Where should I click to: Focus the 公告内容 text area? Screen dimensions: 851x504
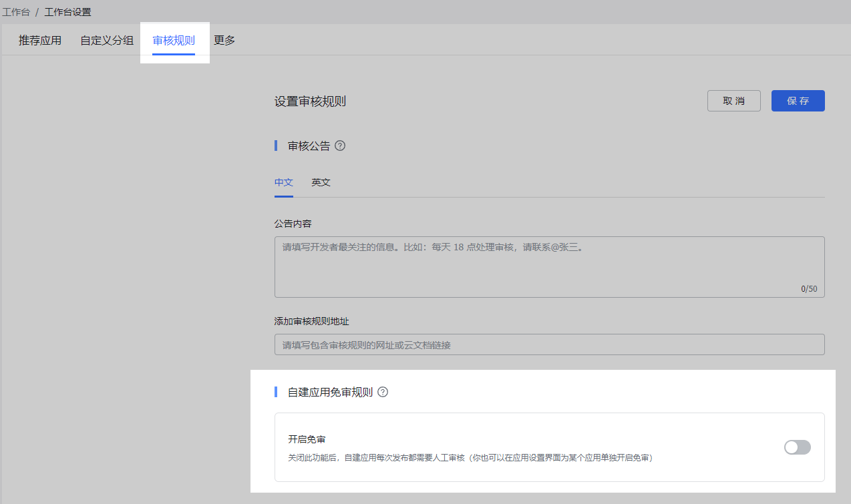point(550,267)
